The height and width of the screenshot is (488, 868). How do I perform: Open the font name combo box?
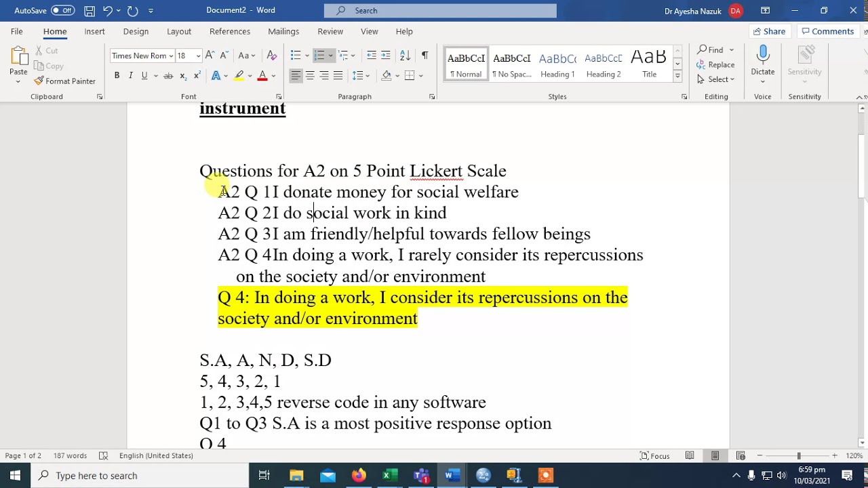point(142,56)
